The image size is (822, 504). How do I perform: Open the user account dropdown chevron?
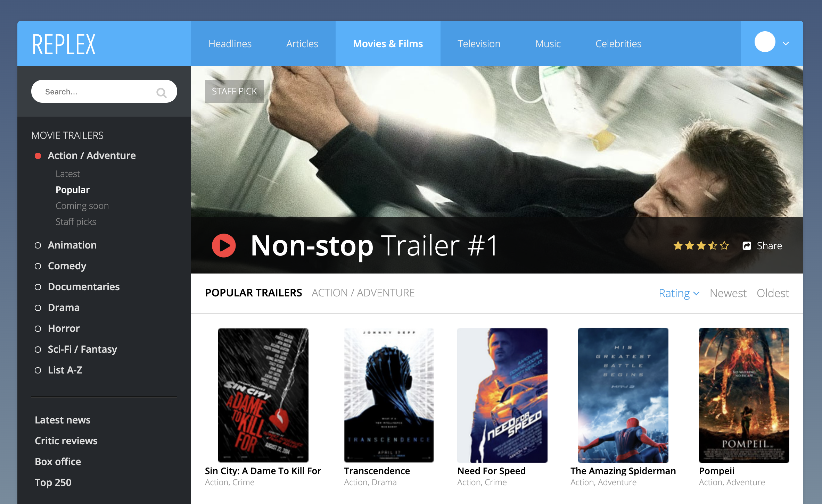(786, 43)
